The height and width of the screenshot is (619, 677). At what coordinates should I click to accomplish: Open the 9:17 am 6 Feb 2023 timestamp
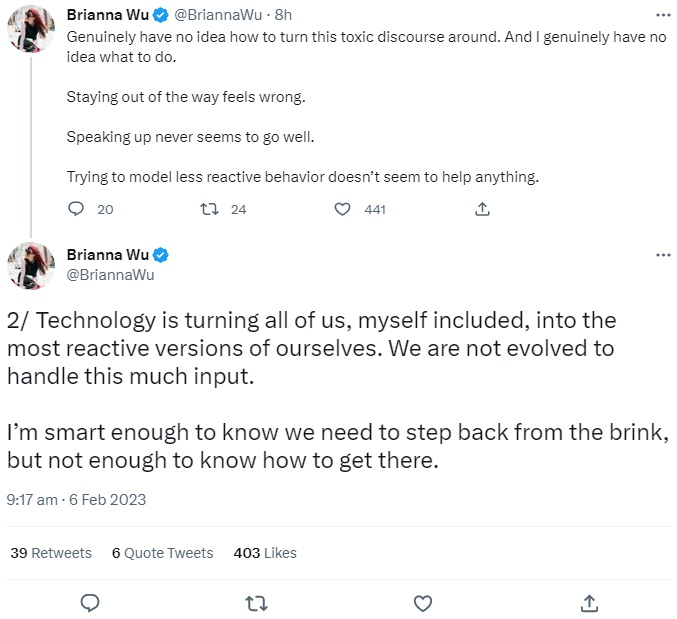76,499
